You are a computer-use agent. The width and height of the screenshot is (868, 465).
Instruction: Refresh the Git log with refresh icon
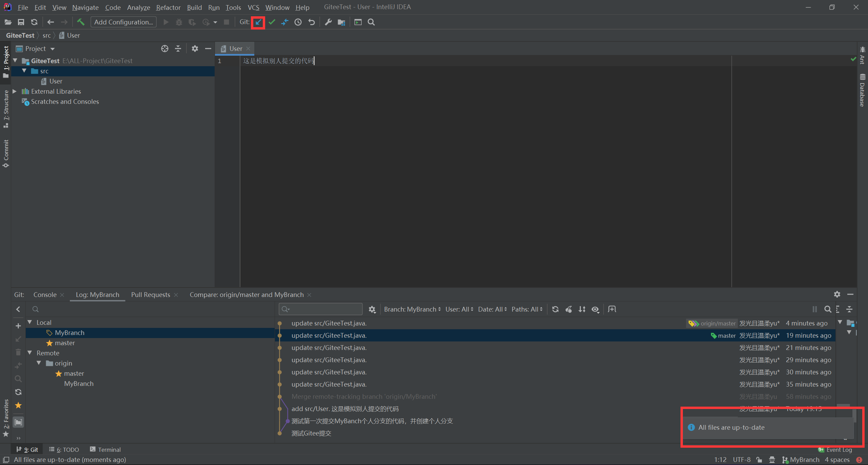coord(555,309)
